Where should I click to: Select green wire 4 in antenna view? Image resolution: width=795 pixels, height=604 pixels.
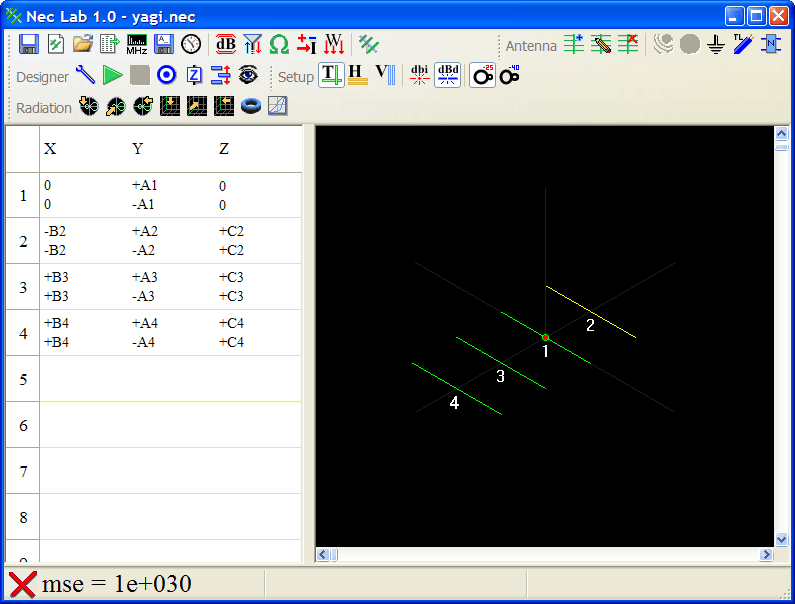pos(457,389)
